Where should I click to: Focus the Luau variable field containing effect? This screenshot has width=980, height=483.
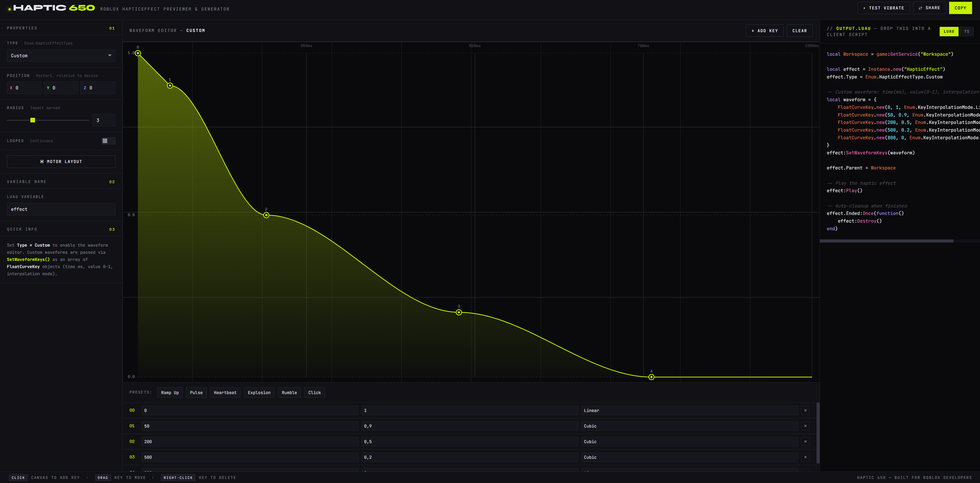pos(61,209)
